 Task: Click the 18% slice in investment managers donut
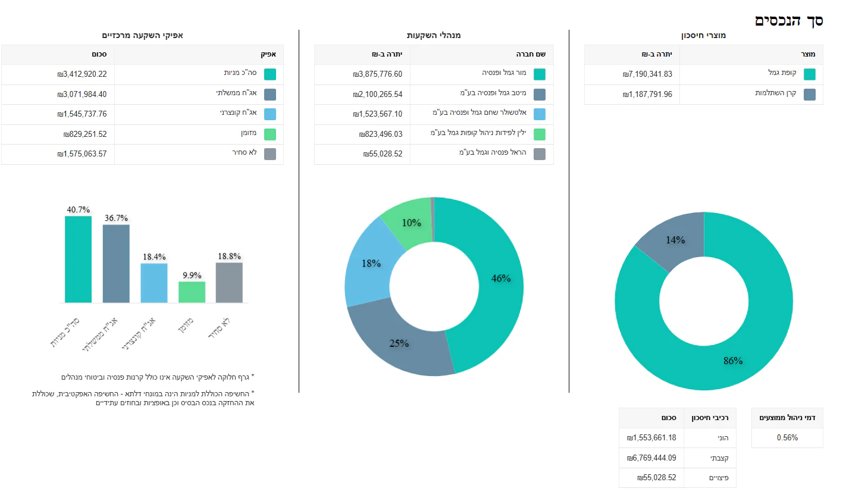click(x=370, y=265)
